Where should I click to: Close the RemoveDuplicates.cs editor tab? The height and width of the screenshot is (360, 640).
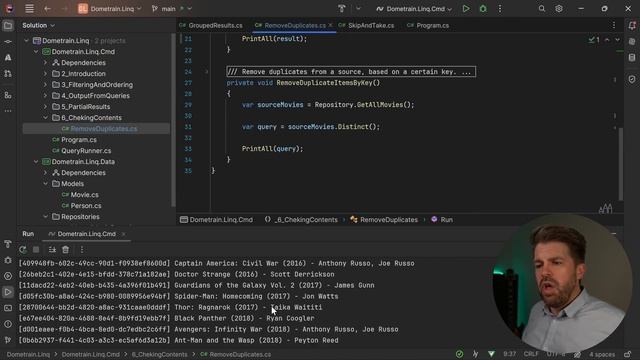[330, 25]
